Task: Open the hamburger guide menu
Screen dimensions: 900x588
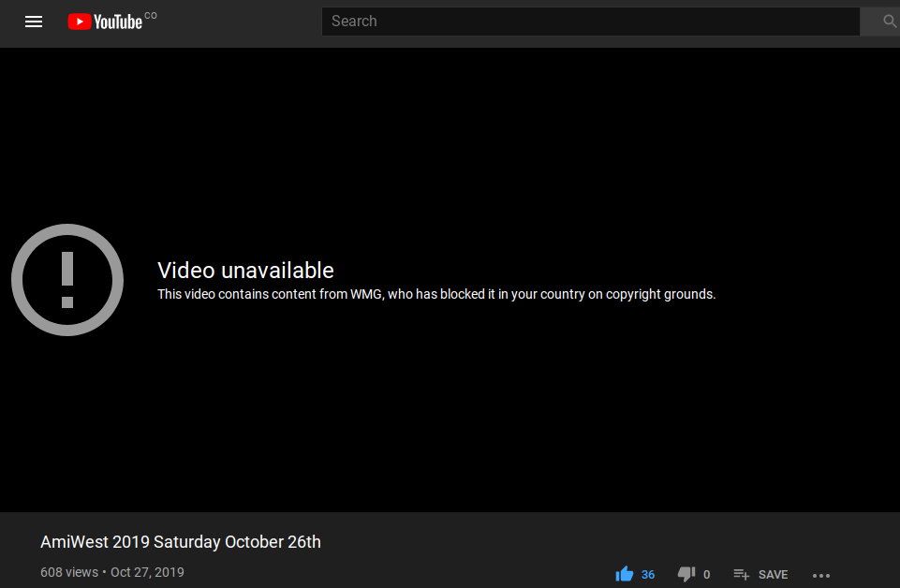Action: pyautogui.click(x=34, y=22)
